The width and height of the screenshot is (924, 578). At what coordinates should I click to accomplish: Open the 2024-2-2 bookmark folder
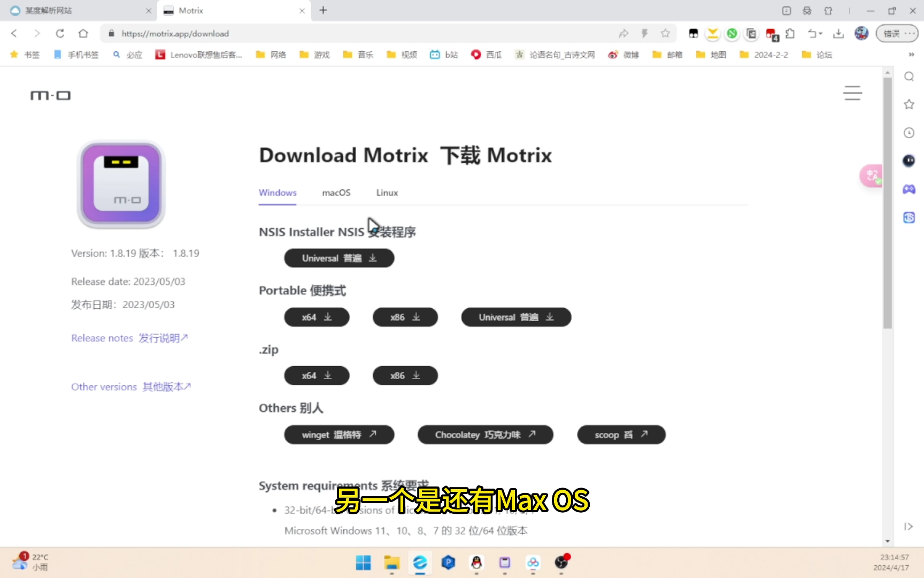pyautogui.click(x=764, y=55)
